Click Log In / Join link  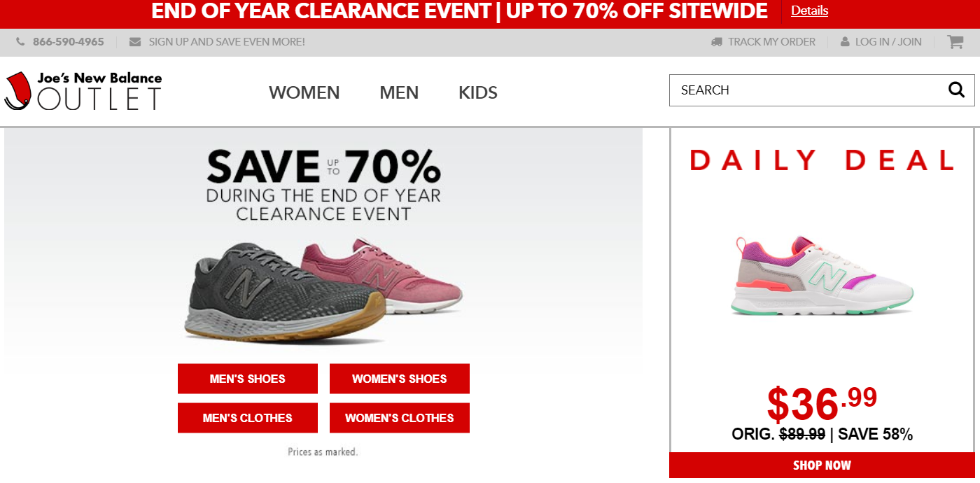click(x=888, y=42)
